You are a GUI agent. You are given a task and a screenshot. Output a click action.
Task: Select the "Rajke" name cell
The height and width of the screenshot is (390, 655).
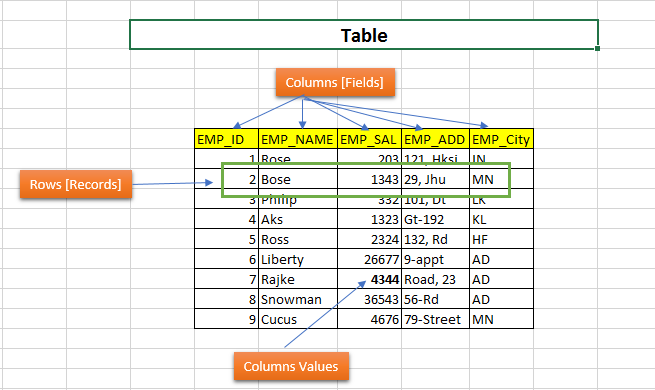[298, 279]
